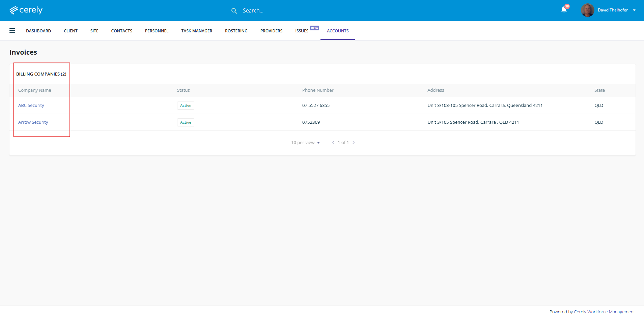Go to previous page arrow
Viewport: 644px width, 316px height.
point(333,143)
